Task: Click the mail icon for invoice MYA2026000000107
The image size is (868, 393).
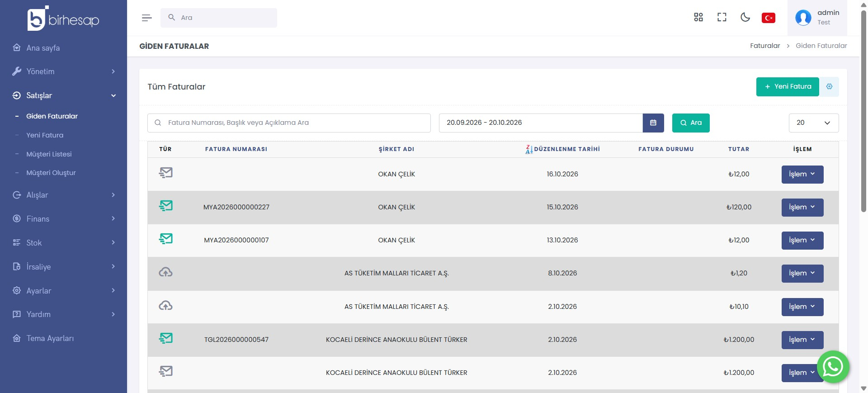Action: 166,239
